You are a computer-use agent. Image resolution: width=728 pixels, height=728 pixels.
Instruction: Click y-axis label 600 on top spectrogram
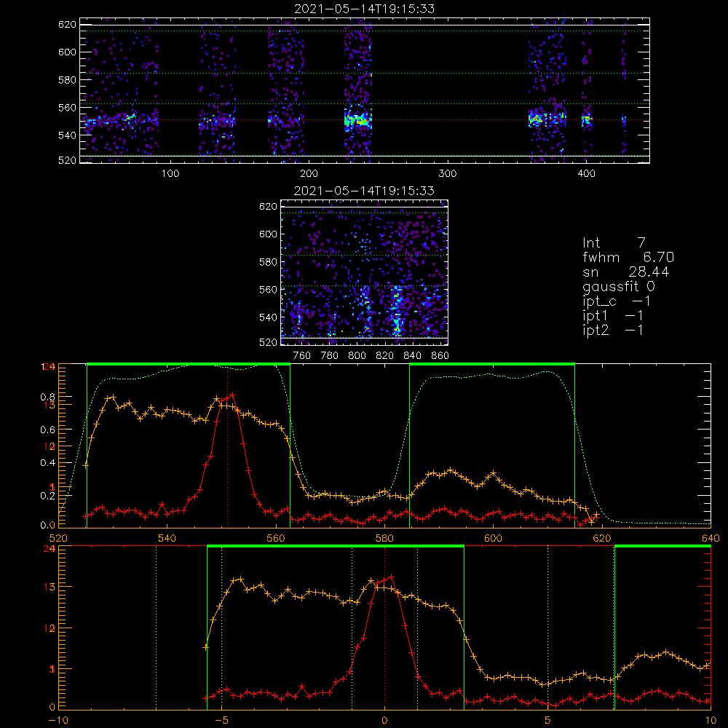(x=67, y=52)
